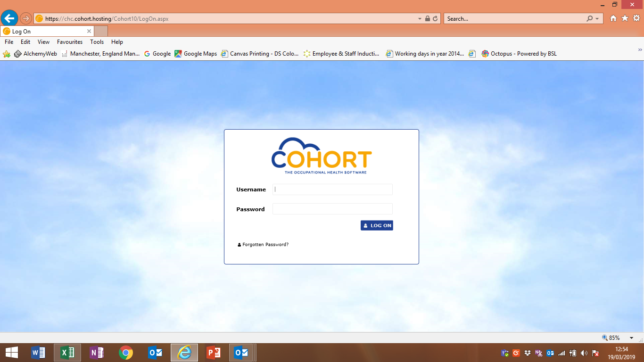Click the orange Grammarly-style tray icon
The width and height of the screenshot is (644, 362).
point(516,353)
